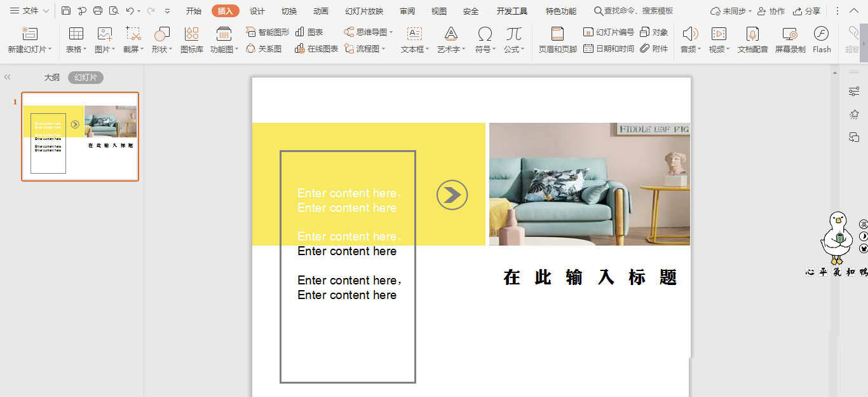Insert video (视频)

[x=719, y=39]
